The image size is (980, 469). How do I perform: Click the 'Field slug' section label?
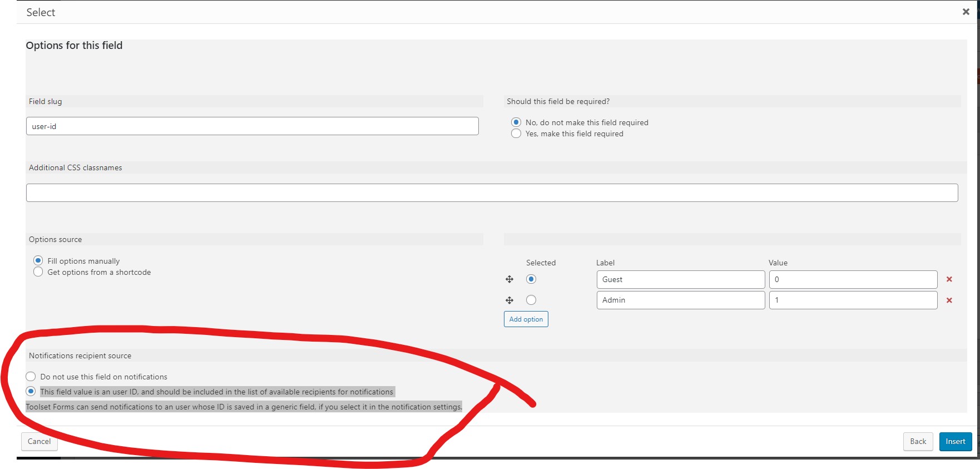(46, 101)
